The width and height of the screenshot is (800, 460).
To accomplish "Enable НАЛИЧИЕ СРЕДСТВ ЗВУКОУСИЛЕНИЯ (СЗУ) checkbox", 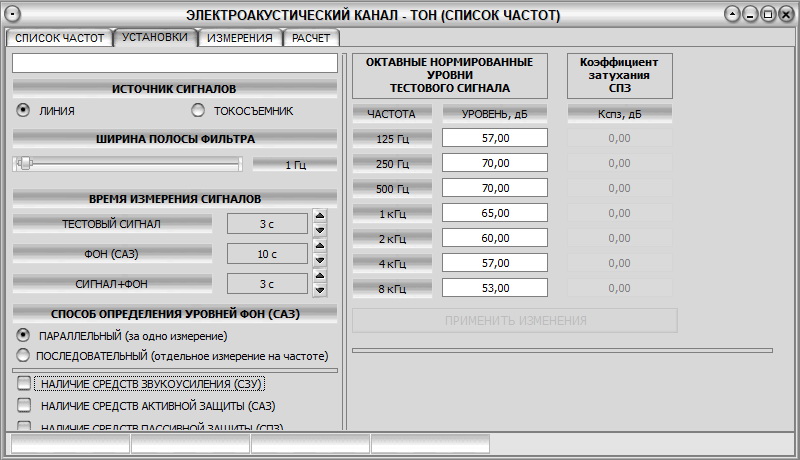I will tap(24, 383).
